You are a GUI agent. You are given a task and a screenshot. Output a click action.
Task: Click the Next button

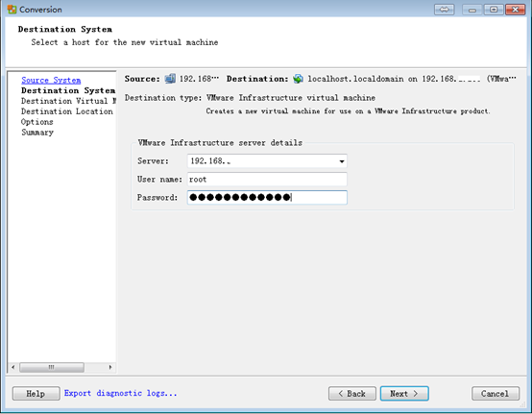click(x=404, y=394)
